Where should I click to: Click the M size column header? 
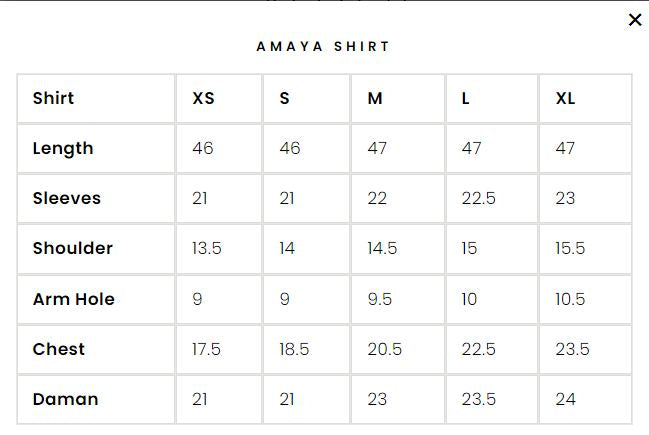[375, 98]
